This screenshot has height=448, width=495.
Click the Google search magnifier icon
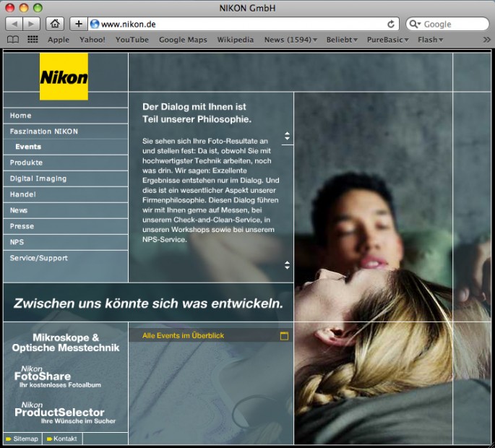pos(415,24)
